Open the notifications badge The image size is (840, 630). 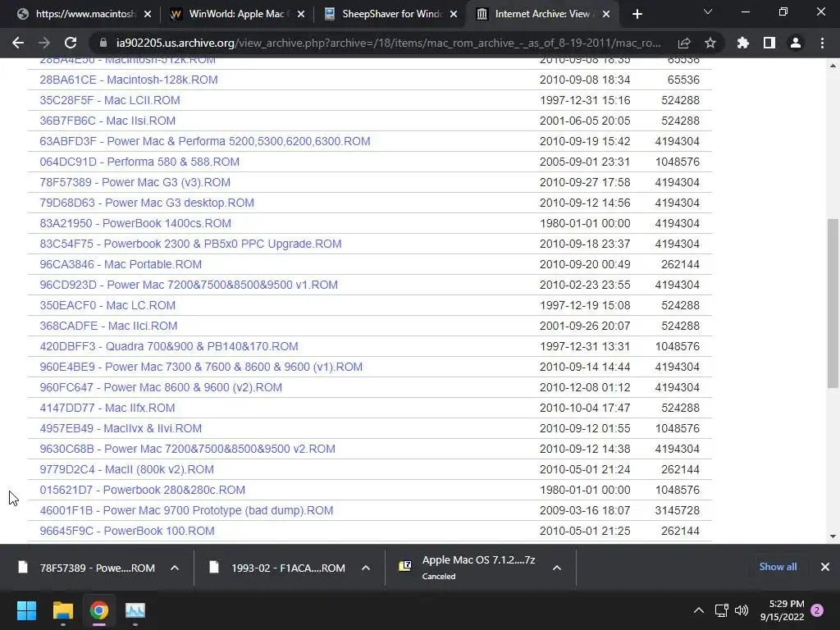pyautogui.click(x=817, y=610)
